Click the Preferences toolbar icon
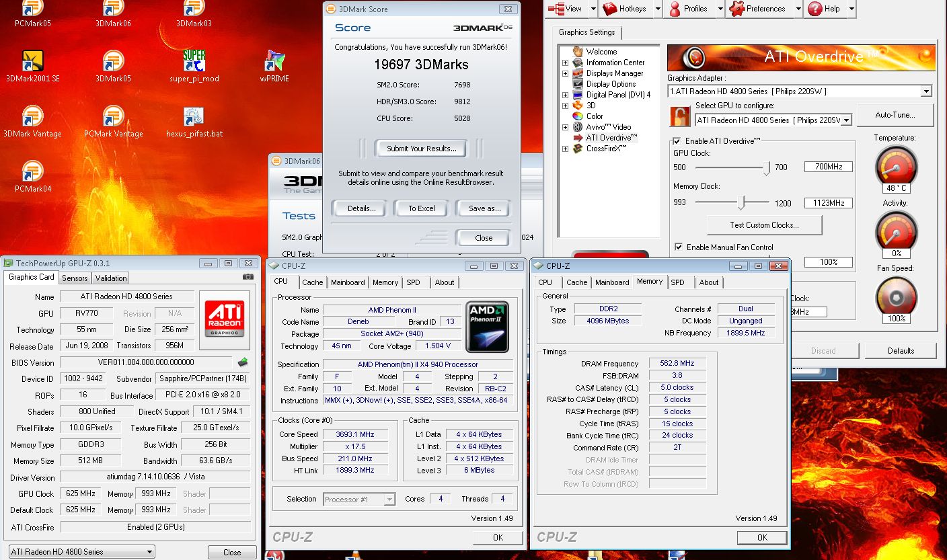 point(757,9)
